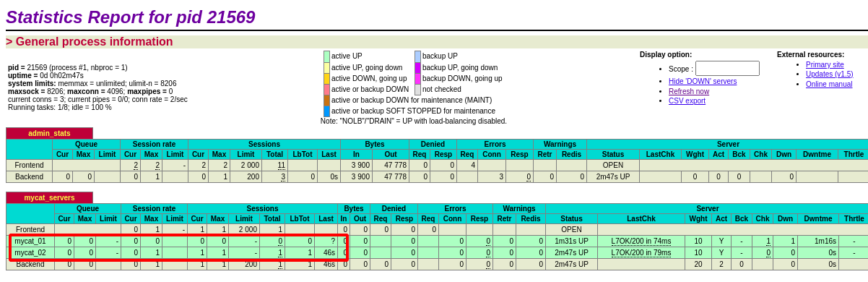The width and height of the screenshot is (868, 282).
Task: Click the Scope text input field
Action: click(x=727, y=69)
